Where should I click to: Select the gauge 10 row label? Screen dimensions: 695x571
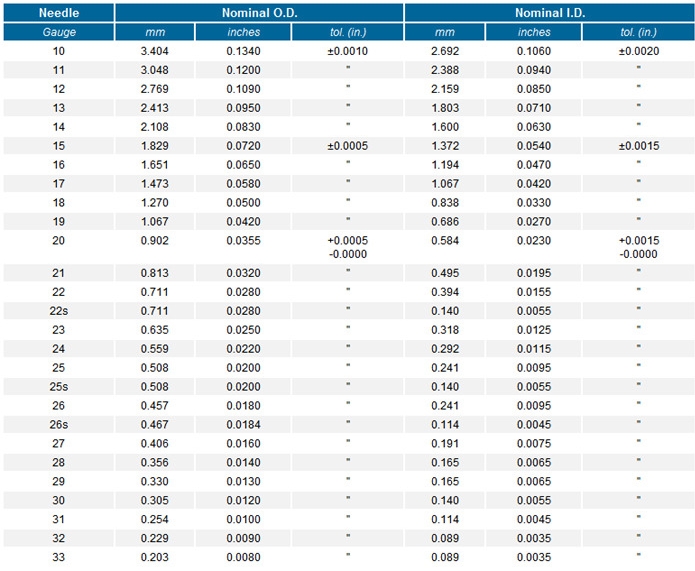(58, 51)
